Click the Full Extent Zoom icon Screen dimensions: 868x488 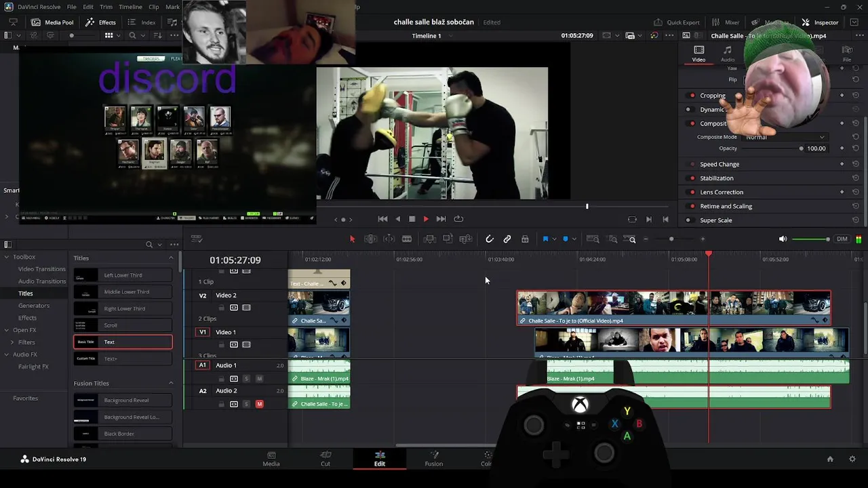(592, 239)
